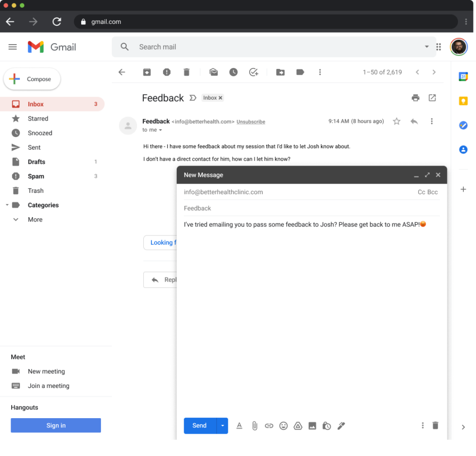Send the new message

click(x=200, y=425)
